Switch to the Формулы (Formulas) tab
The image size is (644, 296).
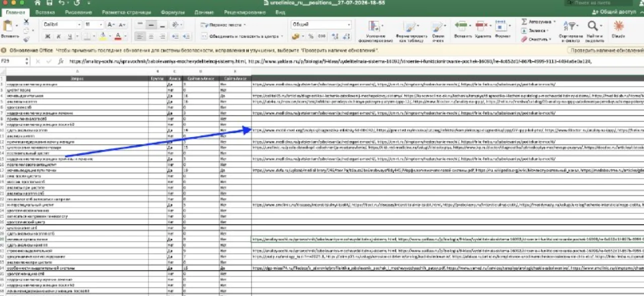173,12
